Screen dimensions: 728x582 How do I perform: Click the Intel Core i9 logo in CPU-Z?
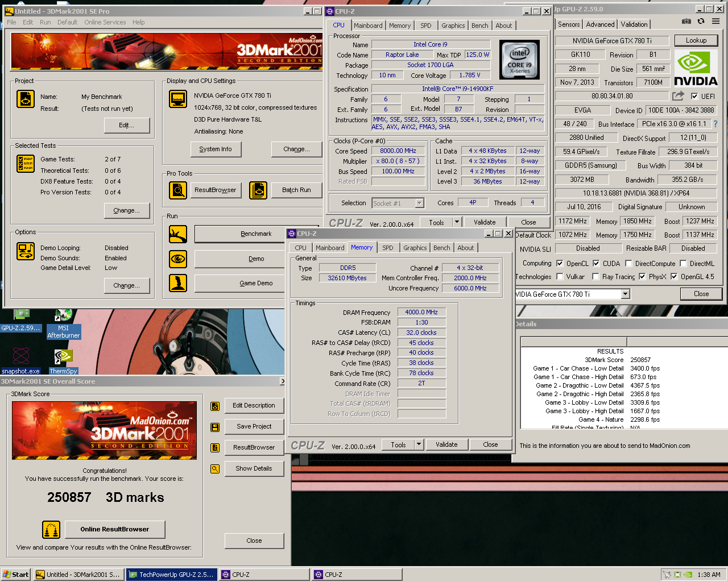click(519, 60)
